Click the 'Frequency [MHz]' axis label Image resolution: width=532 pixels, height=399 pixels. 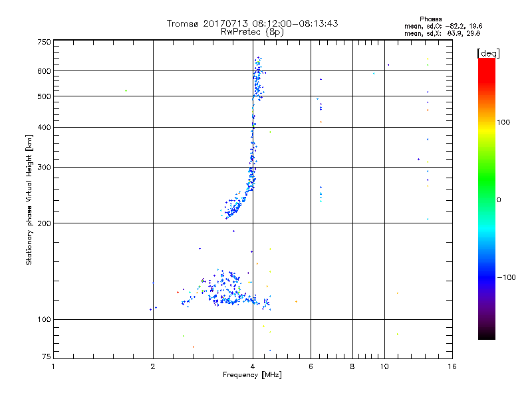coord(252,375)
